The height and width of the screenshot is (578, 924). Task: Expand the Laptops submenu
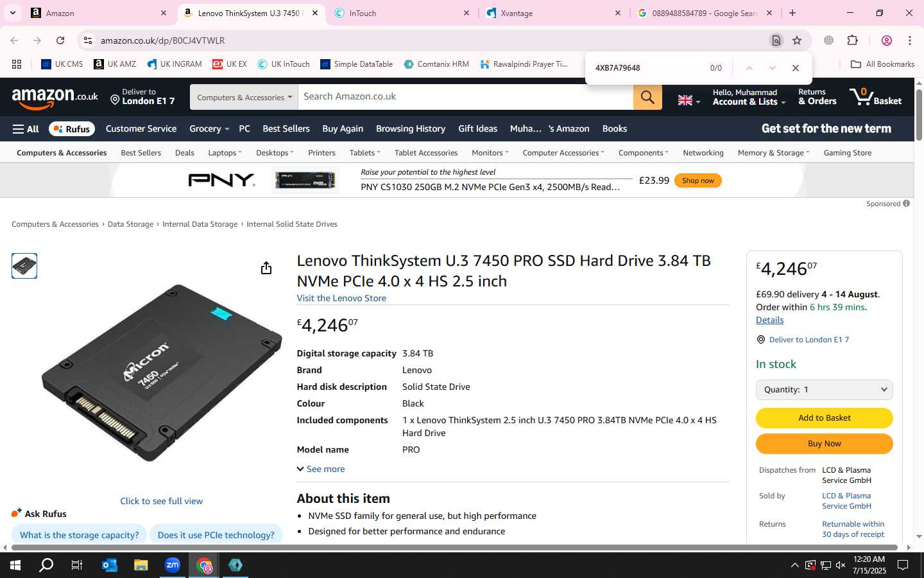point(225,153)
